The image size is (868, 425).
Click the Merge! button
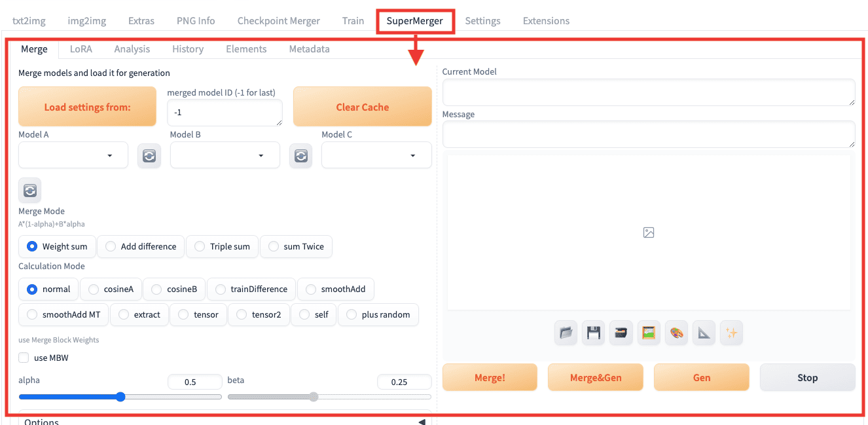[490, 377]
